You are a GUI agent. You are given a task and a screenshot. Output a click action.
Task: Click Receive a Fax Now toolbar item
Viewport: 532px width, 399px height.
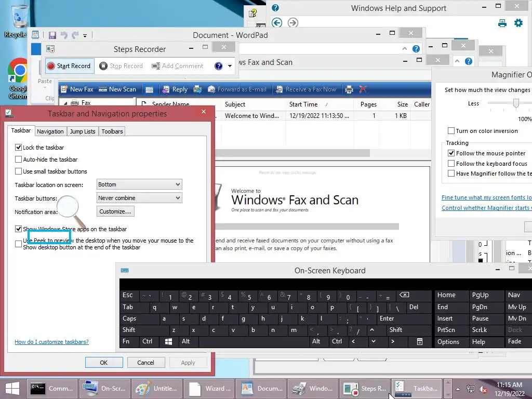coord(306,89)
